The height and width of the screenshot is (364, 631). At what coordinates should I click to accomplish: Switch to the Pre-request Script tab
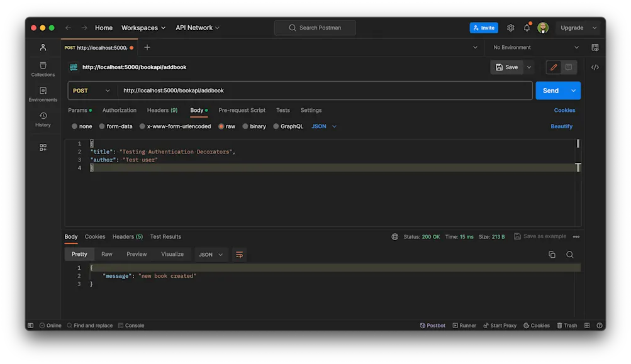[x=242, y=110]
